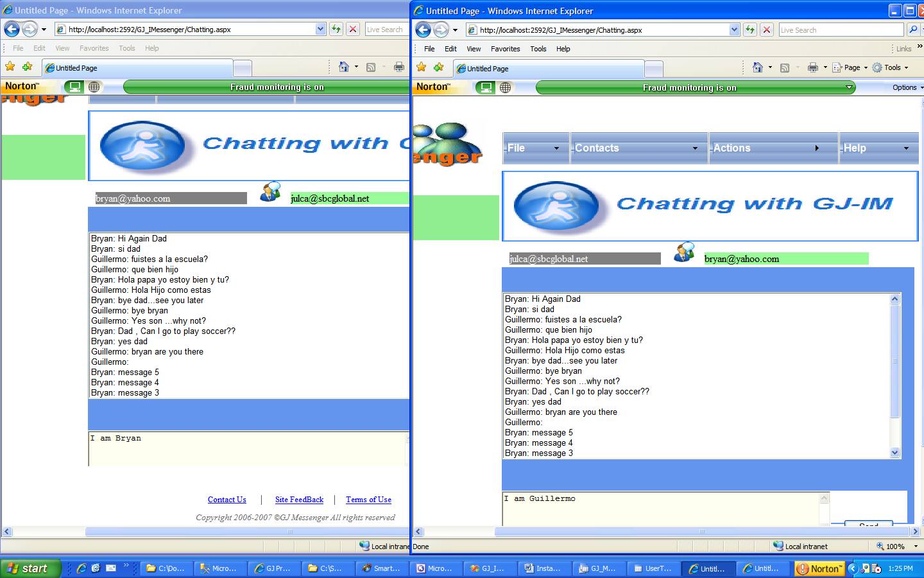Click the Contact Us link
The height and width of the screenshot is (578, 924).
coord(227,500)
